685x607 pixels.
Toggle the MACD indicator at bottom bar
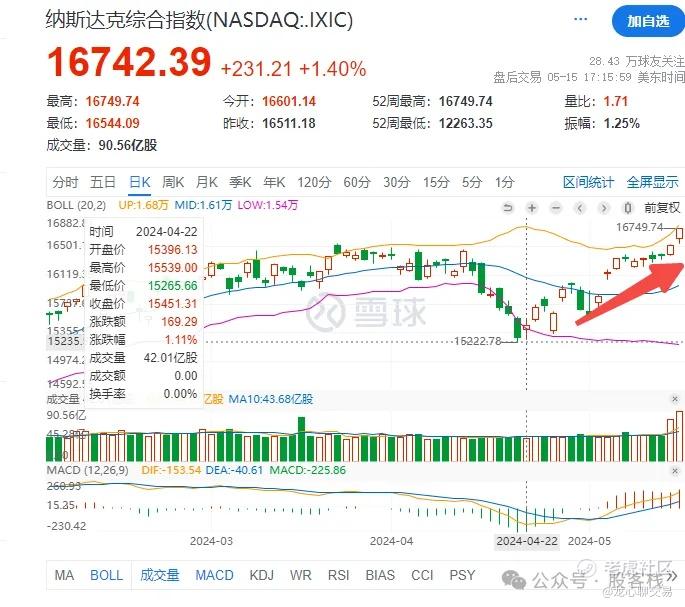tap(214, 576)
